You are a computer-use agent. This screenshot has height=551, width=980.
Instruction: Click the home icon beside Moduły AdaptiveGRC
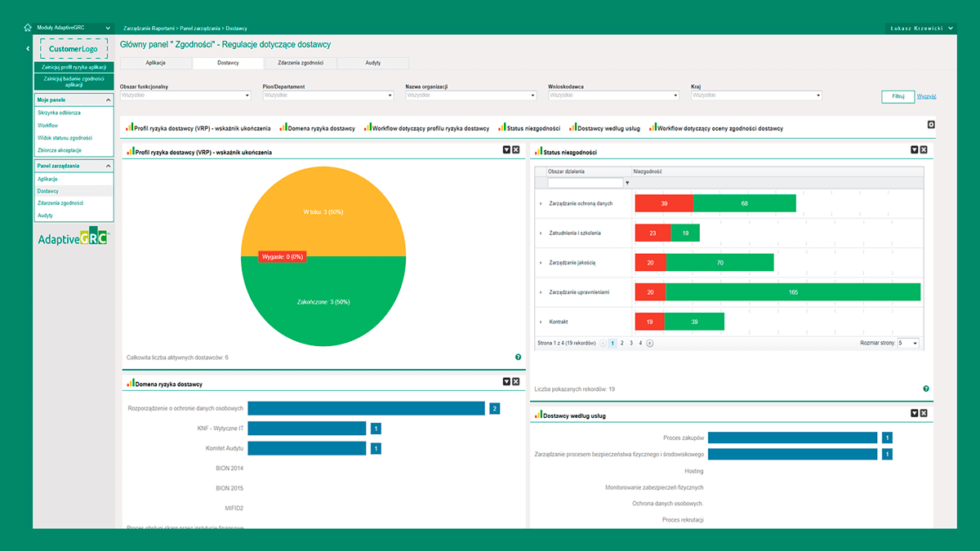point(27,28)
